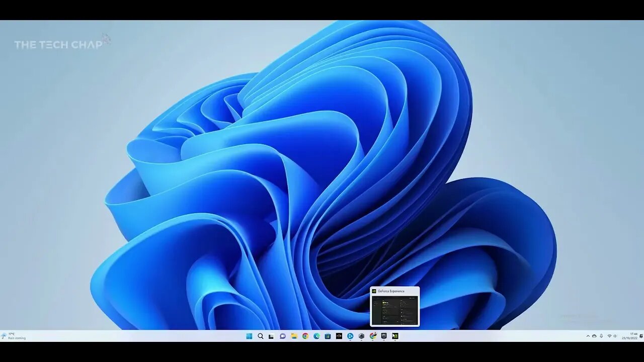The image size is (644, 362).
Task: Open the Windows Start menu
Action: point(249,336)
